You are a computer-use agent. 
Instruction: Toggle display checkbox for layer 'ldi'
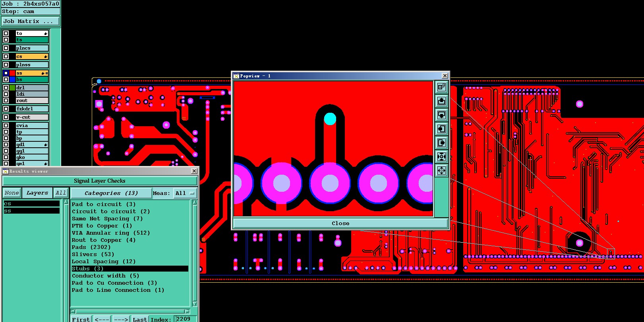(6, 94)
